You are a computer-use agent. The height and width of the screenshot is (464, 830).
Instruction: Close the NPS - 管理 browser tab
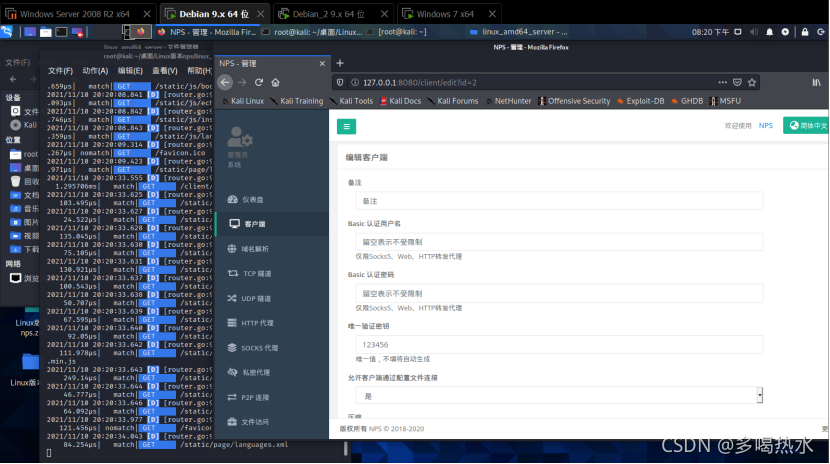click(x=322, y=63)
